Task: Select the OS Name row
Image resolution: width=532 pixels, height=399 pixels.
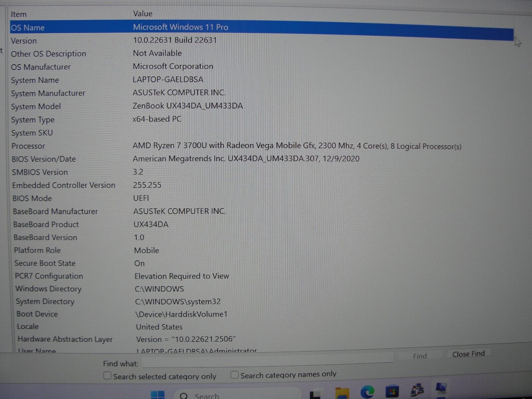Action: tap(262, 29)
